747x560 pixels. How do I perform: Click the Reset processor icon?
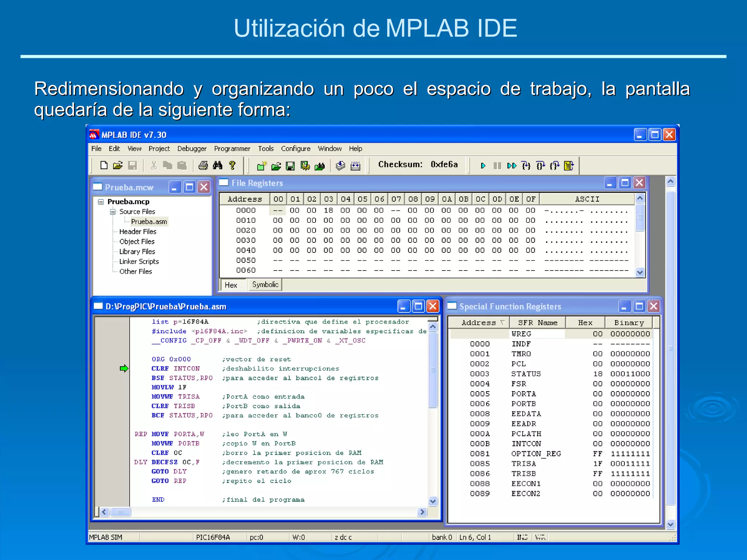coord(569,166)
